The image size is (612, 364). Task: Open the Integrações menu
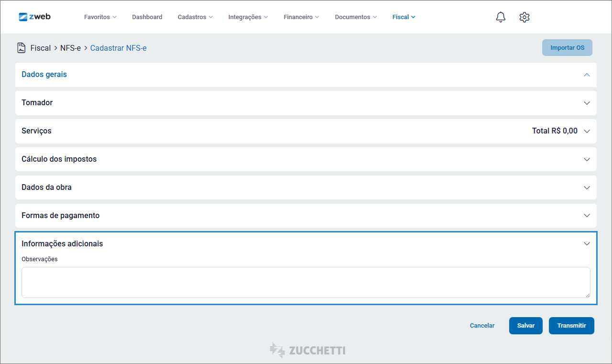[248, 17]
